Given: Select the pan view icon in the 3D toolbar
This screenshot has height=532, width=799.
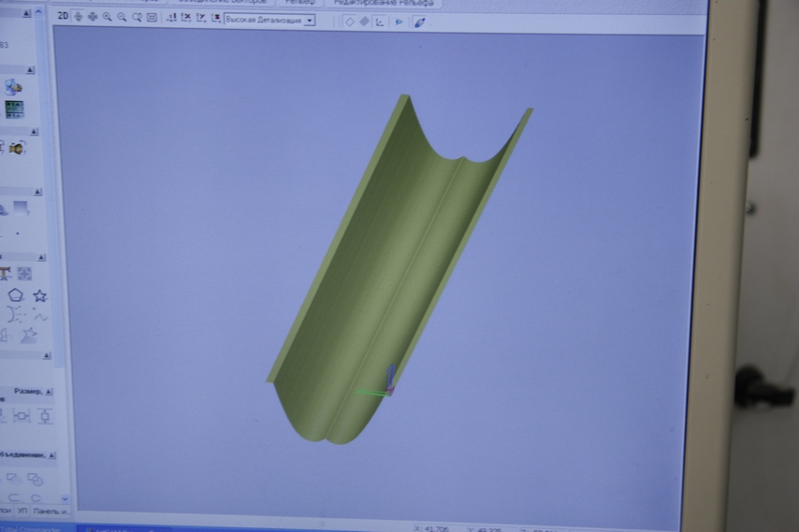Looking at the screenshot, I should (92, 18).
